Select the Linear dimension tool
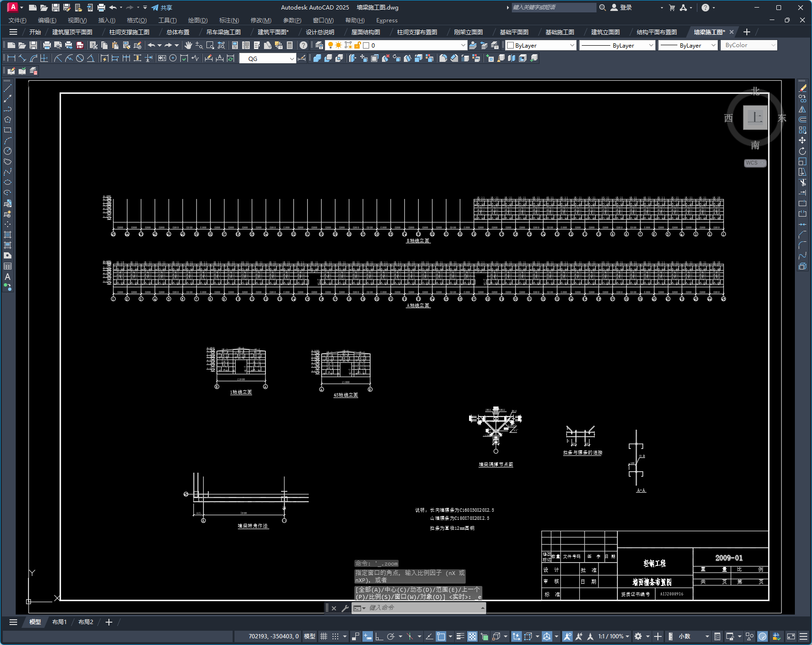Viewport: 812px width, 645px height. (11, 58)
